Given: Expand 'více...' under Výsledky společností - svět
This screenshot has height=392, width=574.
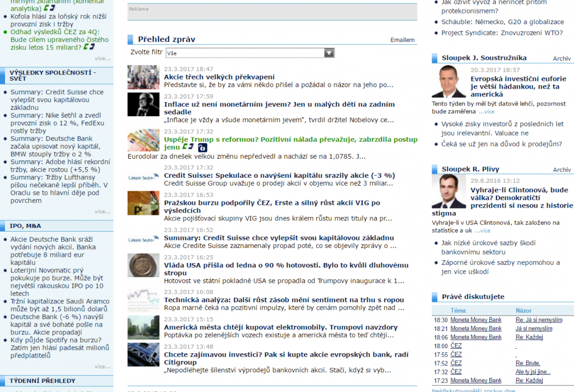Looking at the screenshot, I should click(102, 211).
